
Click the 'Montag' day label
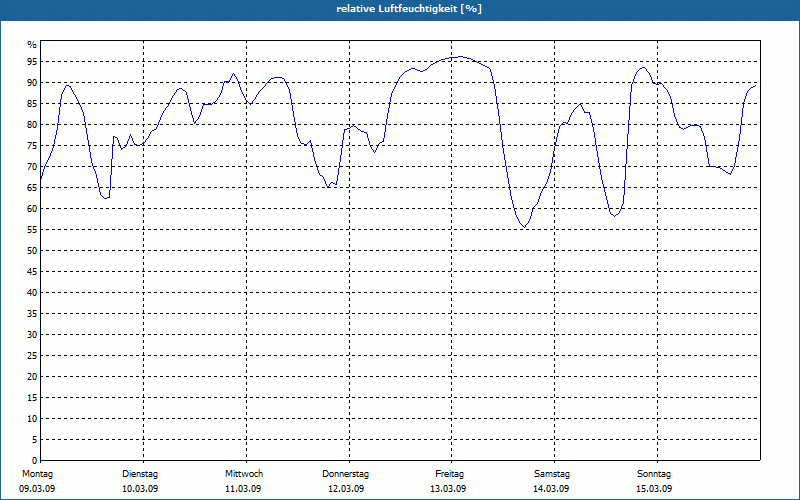click(37, 474)
